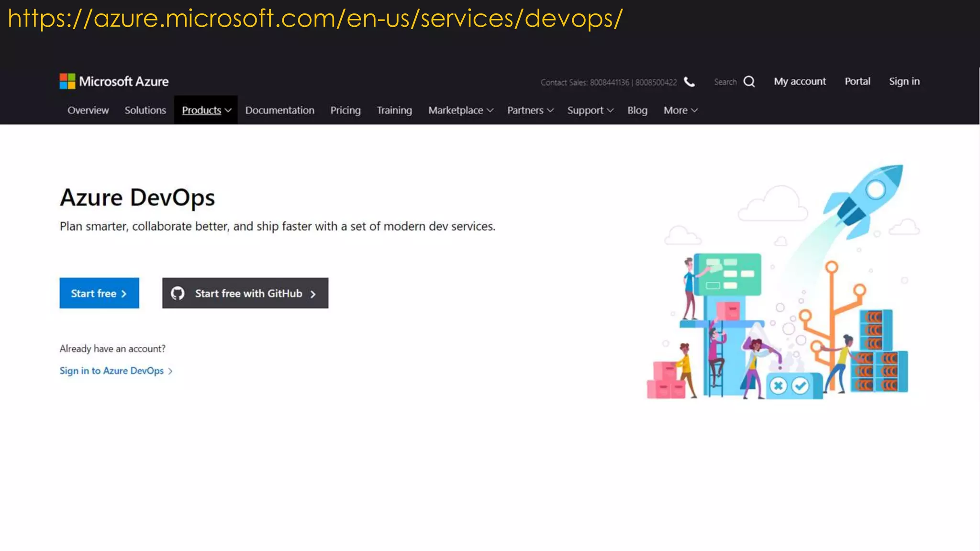Open the Training nav item

(x=394, y=110)
